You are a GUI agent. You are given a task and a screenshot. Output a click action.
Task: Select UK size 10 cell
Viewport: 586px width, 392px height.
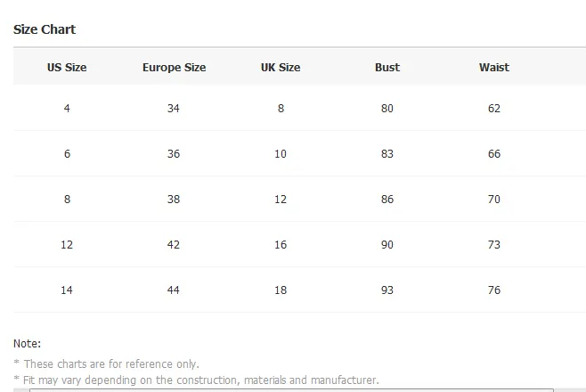281,153
